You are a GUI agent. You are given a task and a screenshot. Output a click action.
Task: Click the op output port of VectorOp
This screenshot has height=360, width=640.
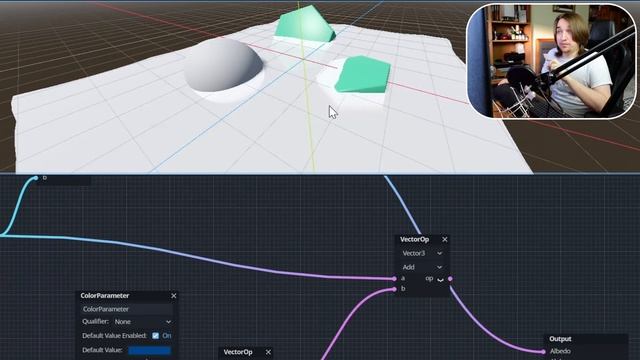[x=450, y=279]
